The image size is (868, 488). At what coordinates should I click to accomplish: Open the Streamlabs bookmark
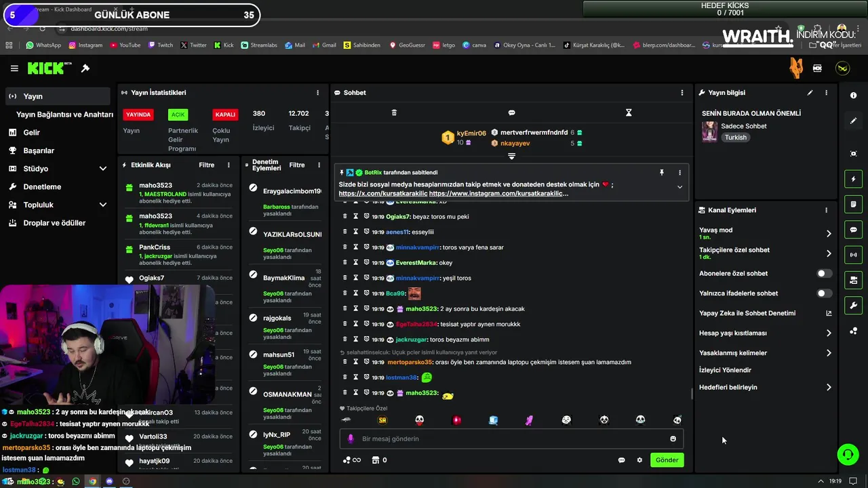259,45
